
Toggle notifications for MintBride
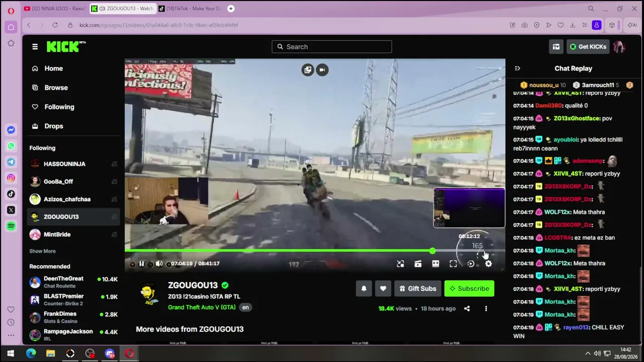[x=114, y=234]
